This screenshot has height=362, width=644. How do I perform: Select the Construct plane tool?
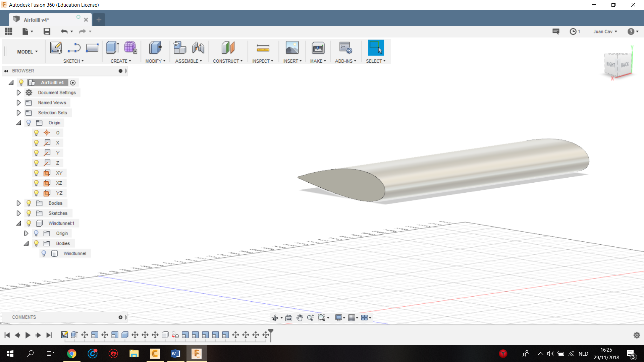[x=228, y=48]
